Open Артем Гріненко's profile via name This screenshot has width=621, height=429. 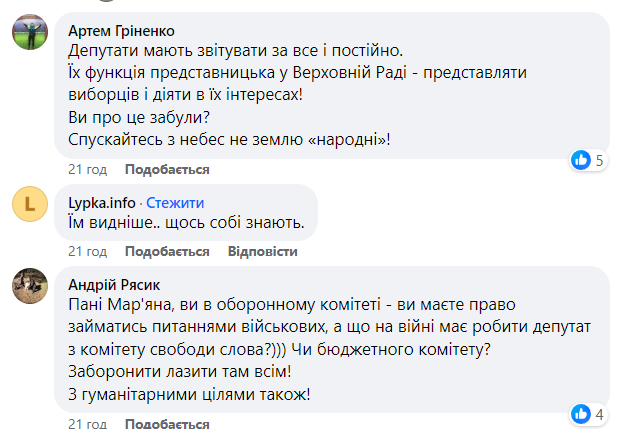[118, 30]
